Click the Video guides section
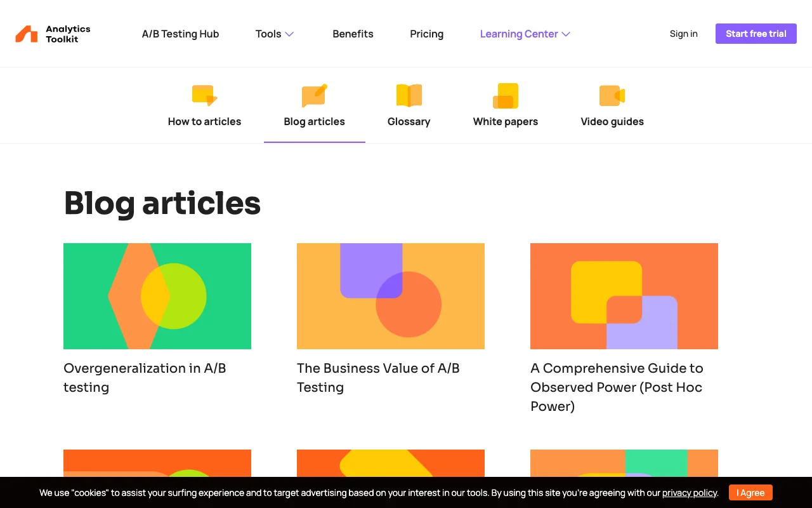Screen dimensions: 812x508 612,121
